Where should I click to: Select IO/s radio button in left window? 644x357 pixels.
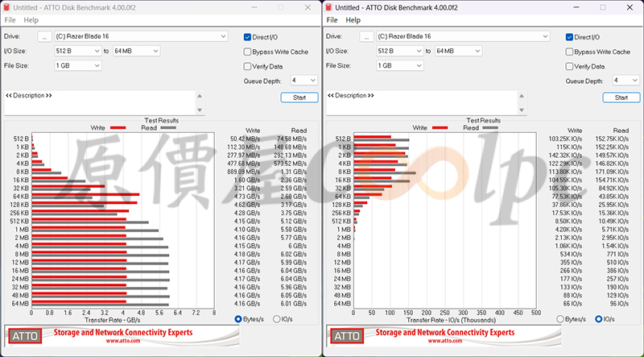point(276,319)
